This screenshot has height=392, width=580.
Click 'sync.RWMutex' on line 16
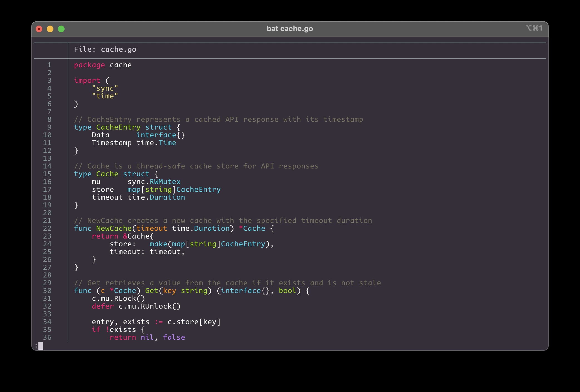tap(154, 182)
